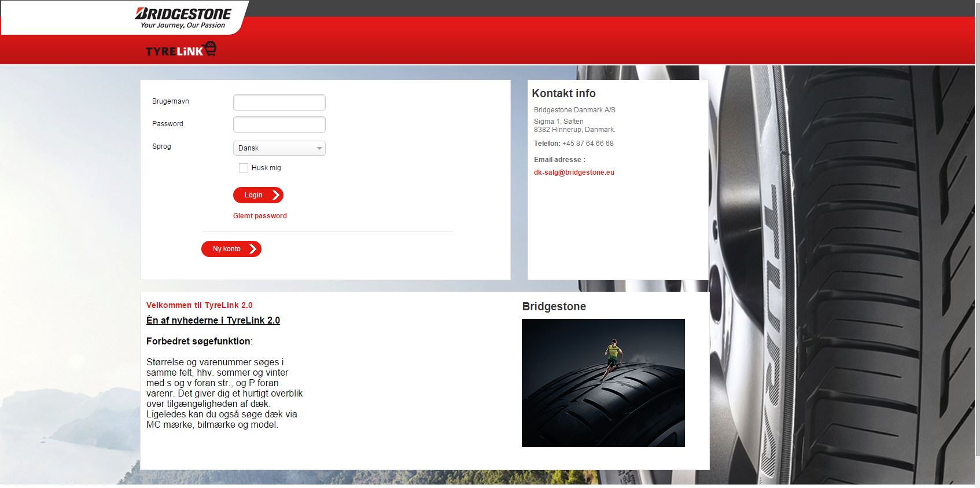Select the underlined Én af nyhederne heading
Image resolution: width=980 pixels, height=488 pixels.
coord(213,321)
